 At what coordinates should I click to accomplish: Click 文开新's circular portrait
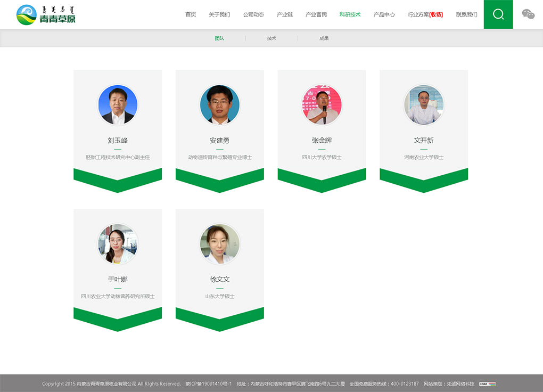pyautogui.click(x=424, y=105)
